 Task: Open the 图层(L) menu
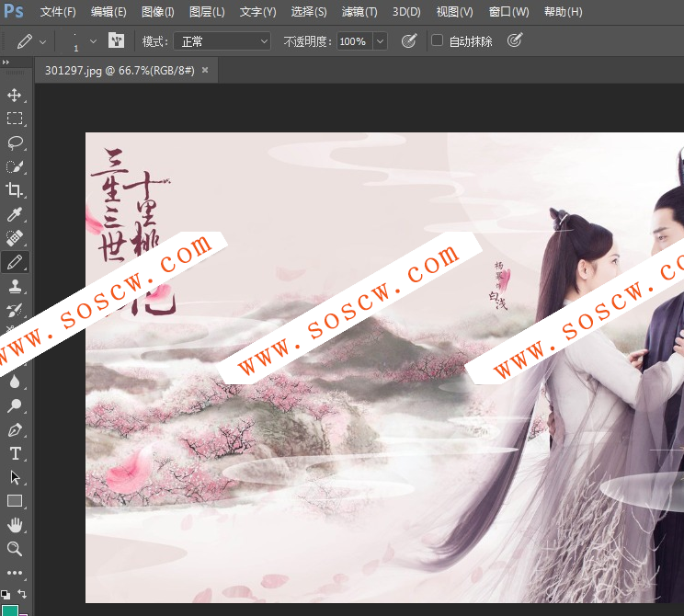coord(207,12)
